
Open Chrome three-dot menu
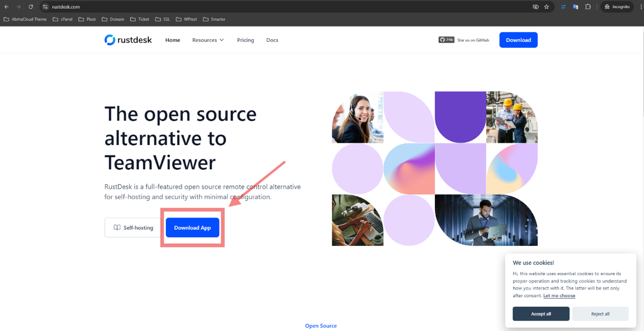coord(641,7)
